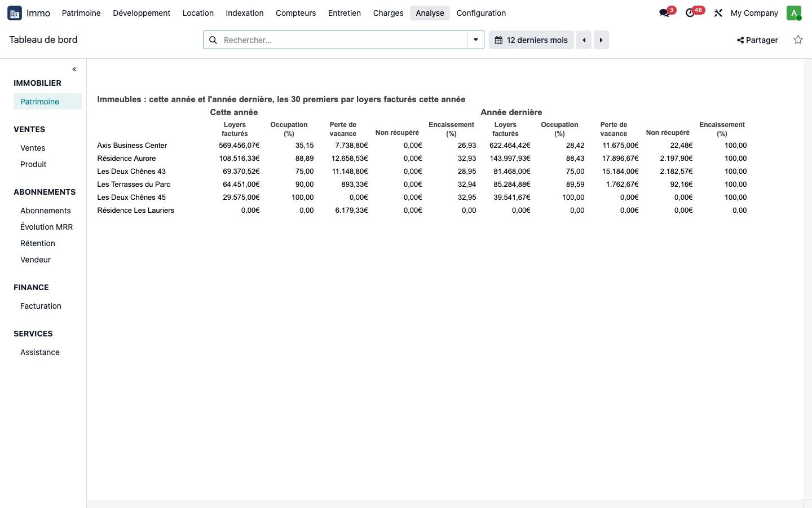812x508 pixels.
Task: Open the My Company switcher
Action: tap(754, 13)
